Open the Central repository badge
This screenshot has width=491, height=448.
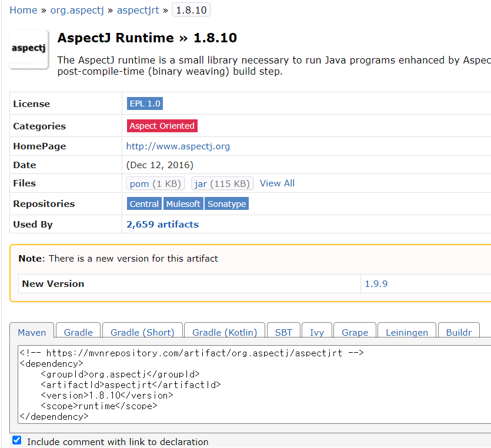(144, 203)
